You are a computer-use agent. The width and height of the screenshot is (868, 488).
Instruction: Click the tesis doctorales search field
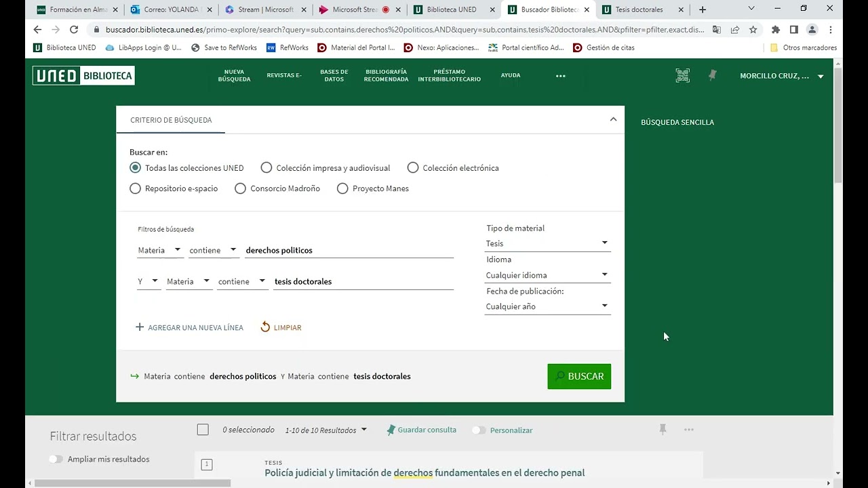pyautogui.click(x=363, y=281)
